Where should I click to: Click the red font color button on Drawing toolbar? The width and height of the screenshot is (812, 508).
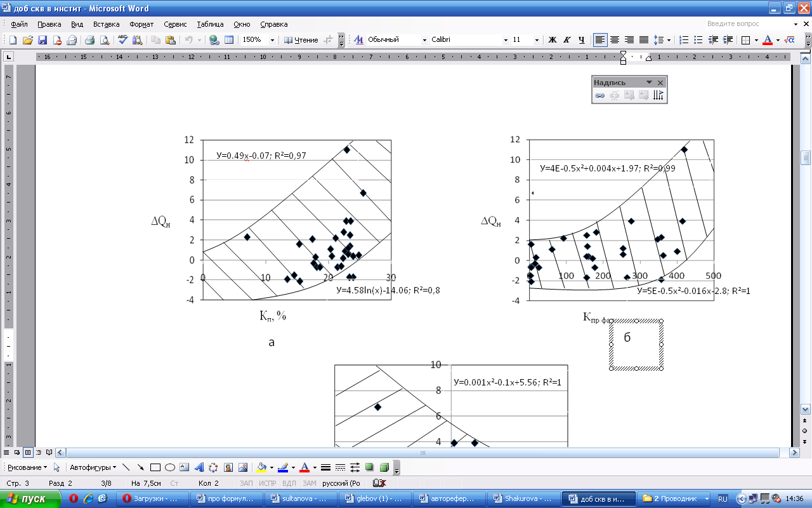click(304, 467)
